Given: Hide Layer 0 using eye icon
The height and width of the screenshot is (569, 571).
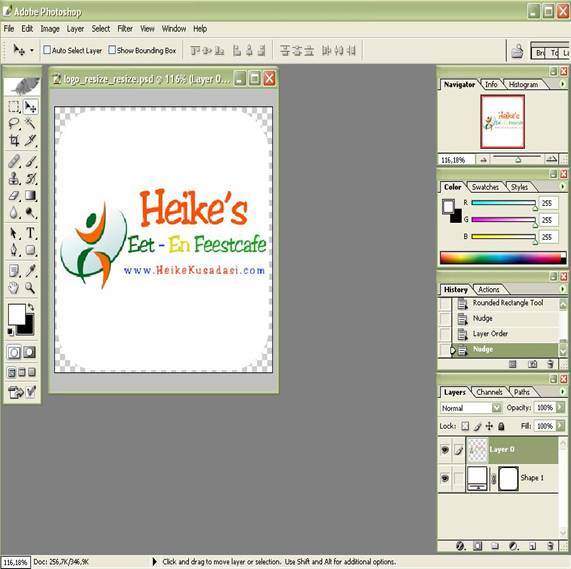Looking at the screenshot, I should pos(445,450).
